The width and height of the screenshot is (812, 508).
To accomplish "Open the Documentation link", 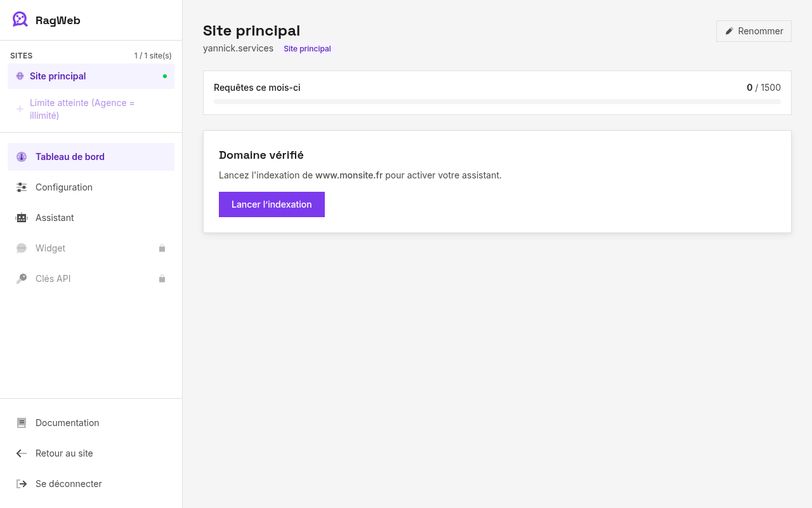I will pos(91,423).
